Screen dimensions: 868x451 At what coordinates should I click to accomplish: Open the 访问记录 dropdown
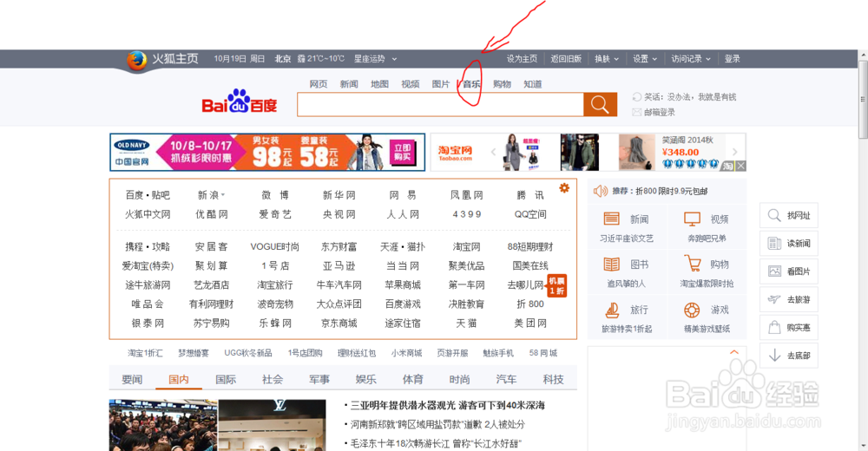(691, 59)
